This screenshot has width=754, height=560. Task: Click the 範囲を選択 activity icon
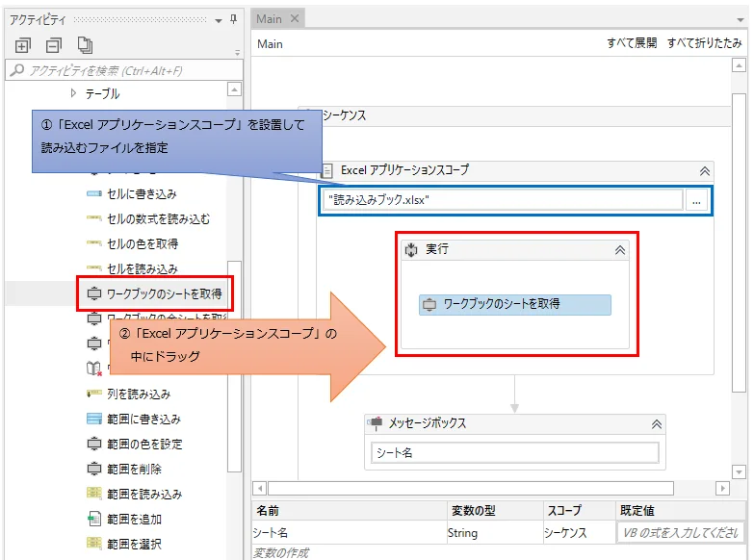[93, 544]
